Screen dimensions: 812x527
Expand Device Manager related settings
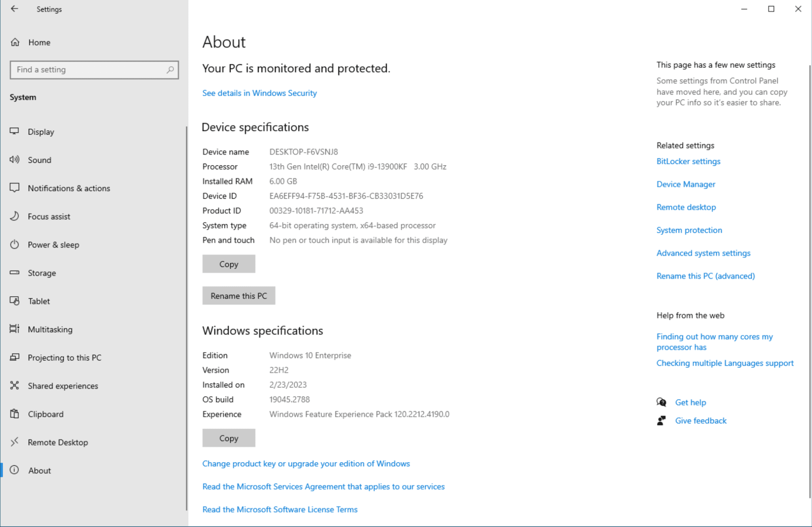tap(686, 184)
